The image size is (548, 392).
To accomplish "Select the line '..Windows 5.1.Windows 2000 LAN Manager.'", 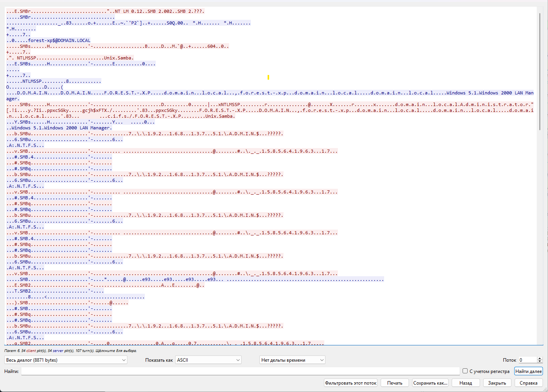I will coord(59,128).
